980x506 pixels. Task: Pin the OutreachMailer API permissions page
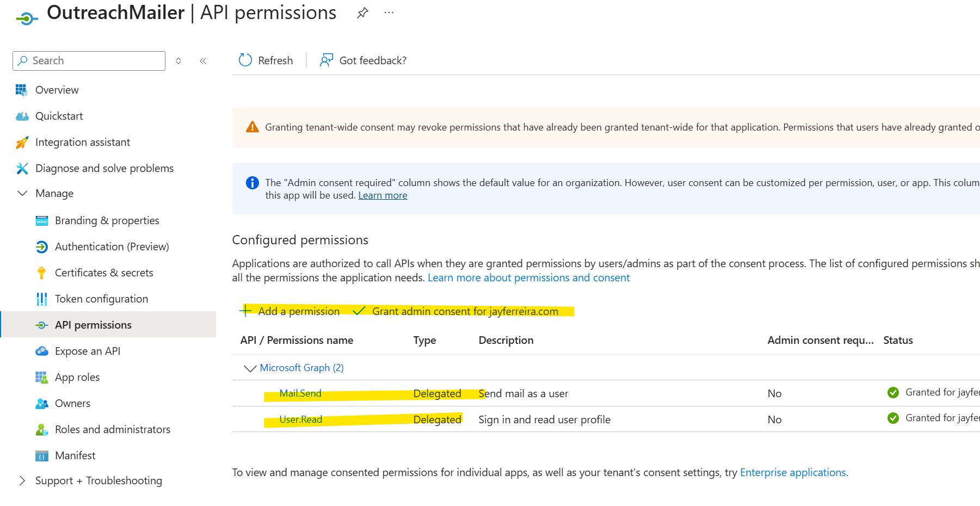362,12
